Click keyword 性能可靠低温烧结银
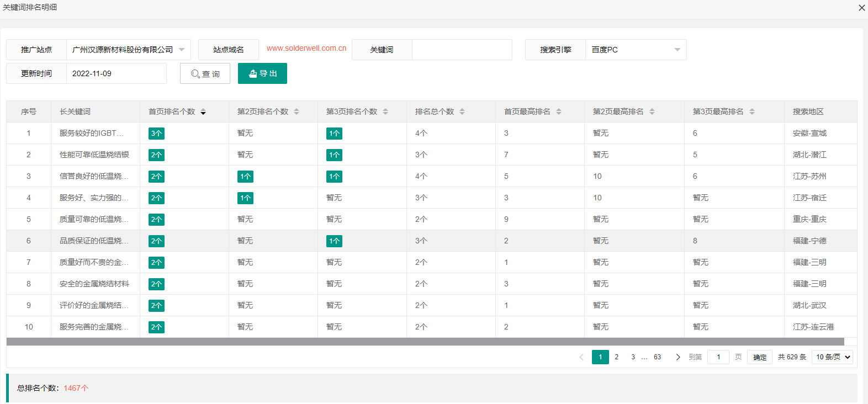Screen dimensions: 868x404 coord(94,155)
